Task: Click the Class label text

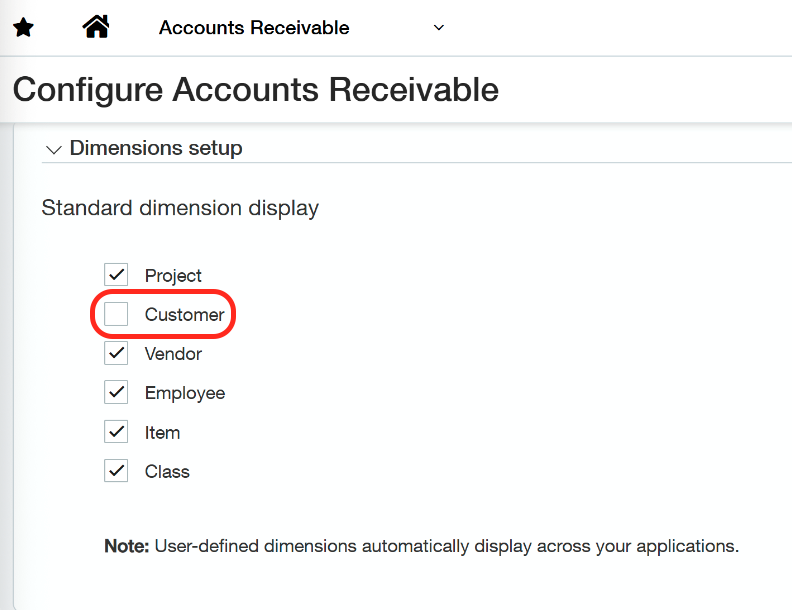Action: (x=167, y=472)
